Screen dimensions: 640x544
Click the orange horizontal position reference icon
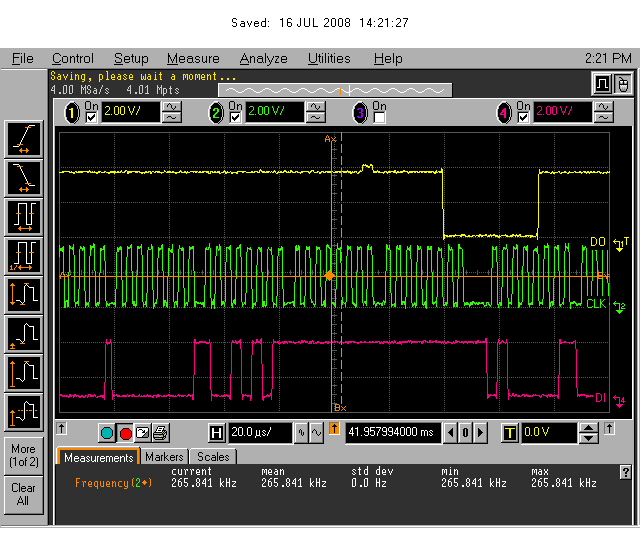pos(334,429)
